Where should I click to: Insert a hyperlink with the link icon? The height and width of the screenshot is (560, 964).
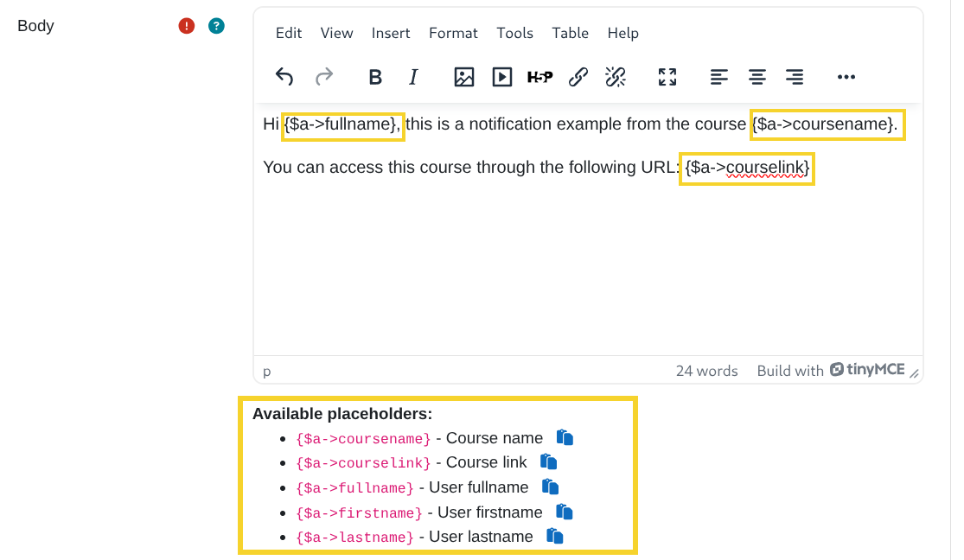tap(578, 77)
